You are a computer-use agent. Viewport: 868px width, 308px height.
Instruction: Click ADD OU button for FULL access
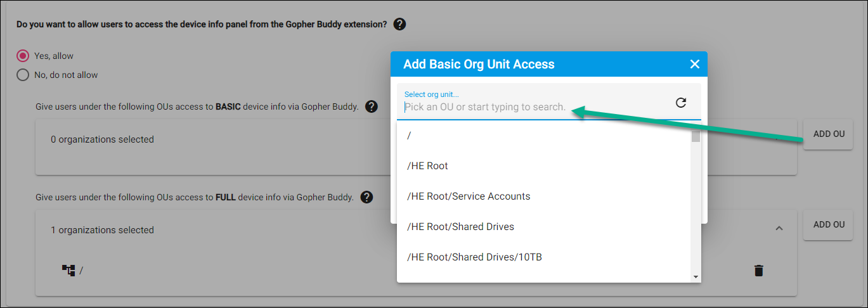[x=829, y=224]
